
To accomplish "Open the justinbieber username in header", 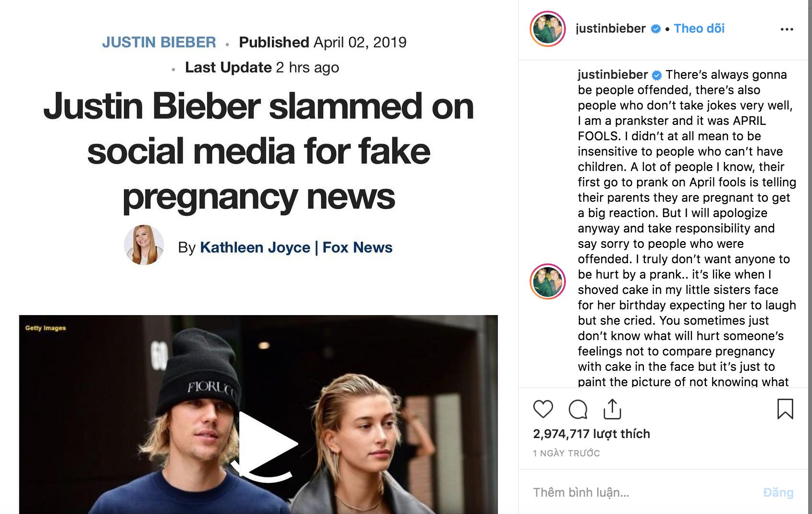I will click(x=611, y=29).
